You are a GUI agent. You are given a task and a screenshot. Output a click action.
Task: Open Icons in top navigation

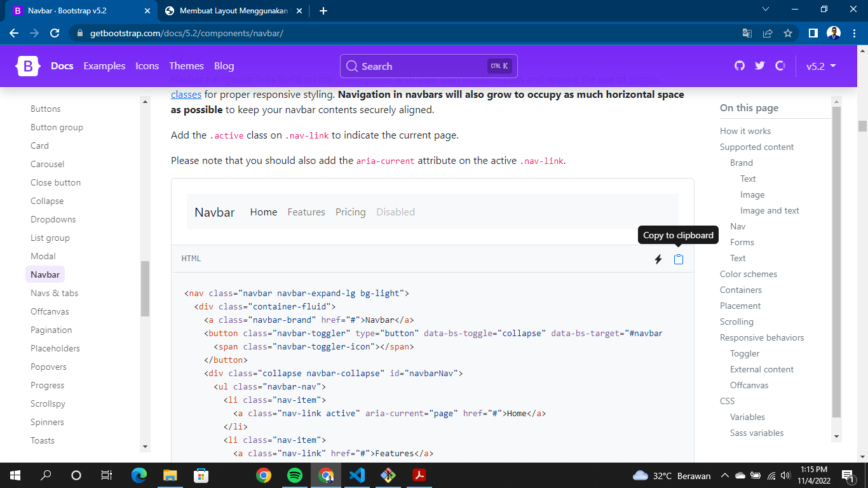click(147, 66)
